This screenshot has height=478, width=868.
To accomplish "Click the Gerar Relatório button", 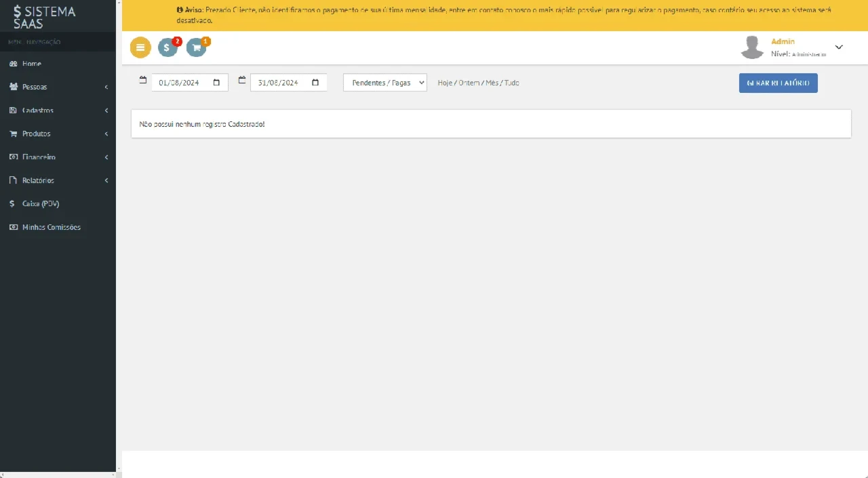I will 778,83.
